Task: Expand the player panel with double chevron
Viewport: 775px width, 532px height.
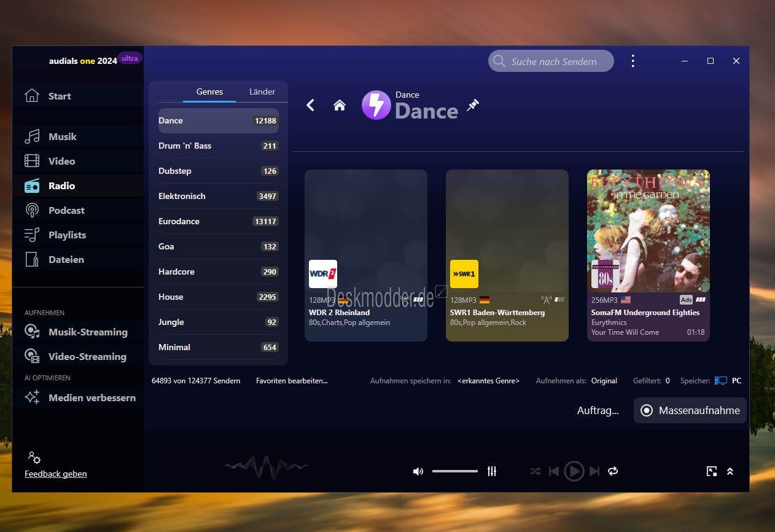Action: pyautogui.click(x=730, y=471)
